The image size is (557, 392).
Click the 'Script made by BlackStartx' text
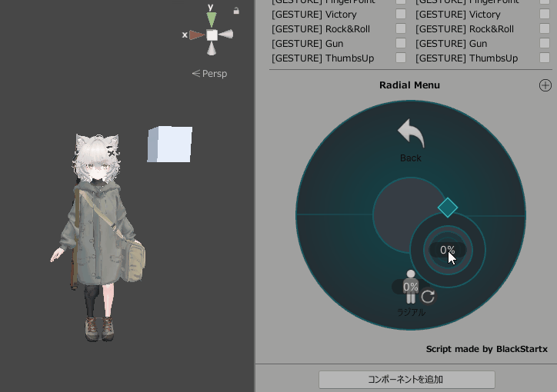coord(487,349)
